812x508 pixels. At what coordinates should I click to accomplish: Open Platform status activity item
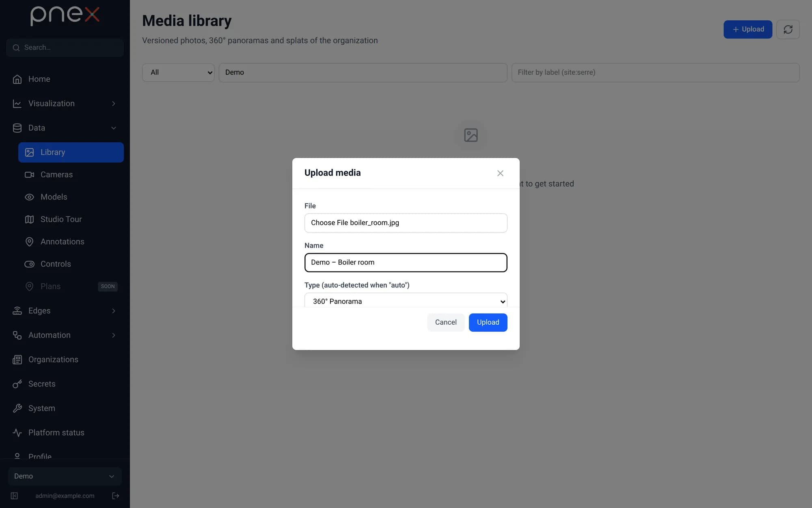(65, 432)
